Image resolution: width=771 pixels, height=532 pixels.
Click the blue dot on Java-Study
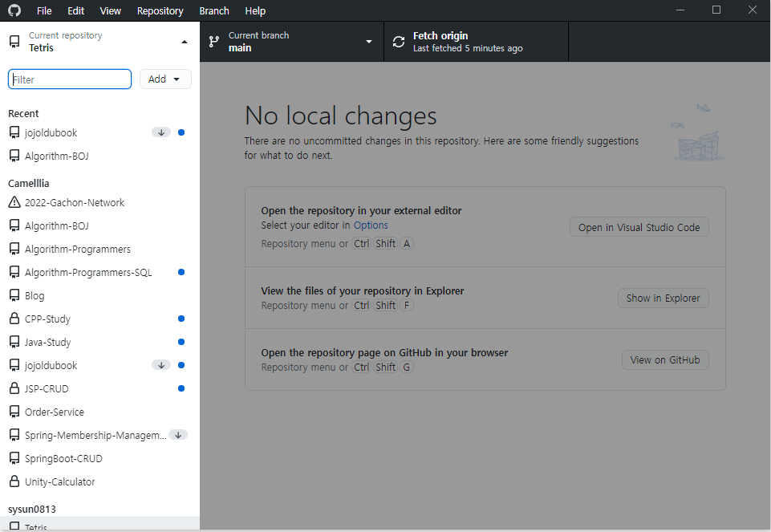(x=181, y=342)
